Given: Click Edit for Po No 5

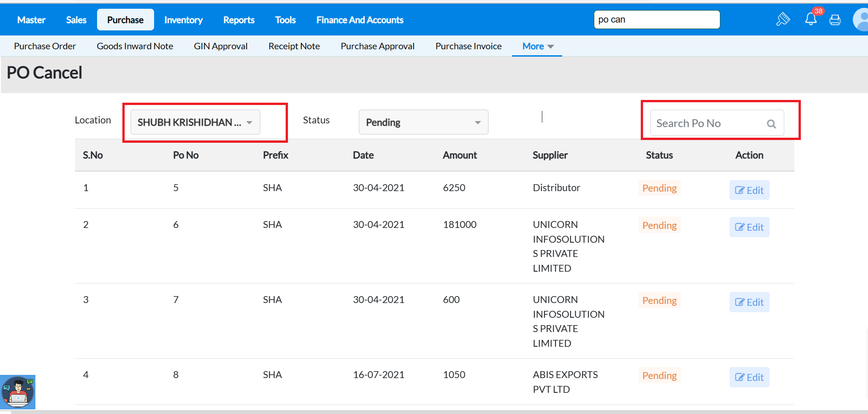Looking at the screenshot, I should pyautogui.click(x=749, y=190).
